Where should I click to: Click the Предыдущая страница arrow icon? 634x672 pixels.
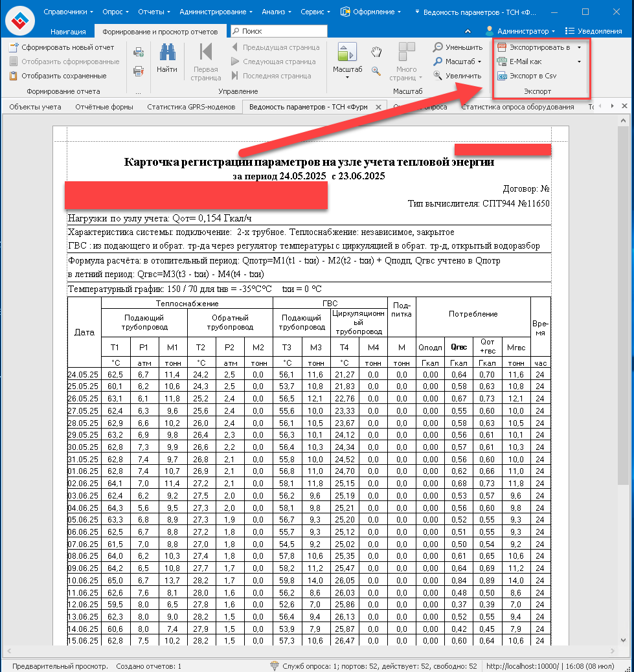235,47
